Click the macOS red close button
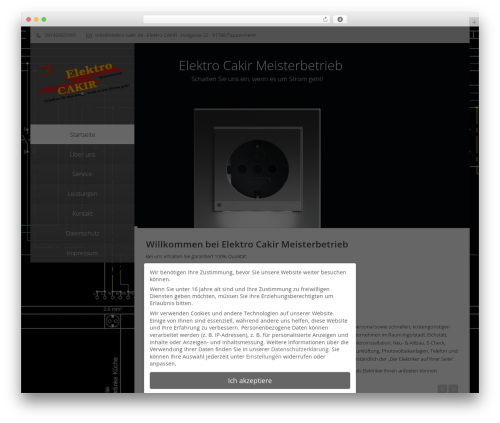Image resolution: width=500 pixels, height=423 pixels. (29, 19)
